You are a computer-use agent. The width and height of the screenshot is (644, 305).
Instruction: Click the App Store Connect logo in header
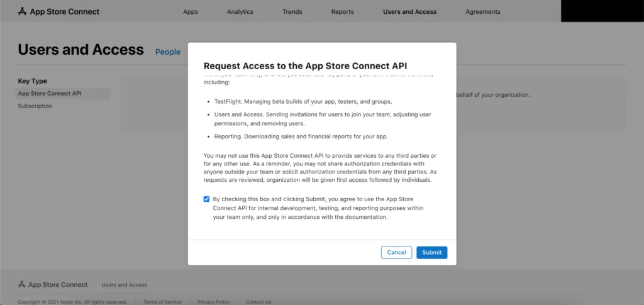tap(58, 11)
